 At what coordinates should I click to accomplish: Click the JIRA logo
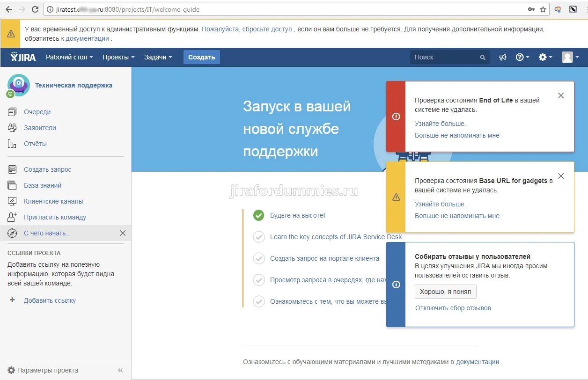[x=23, y=57]
